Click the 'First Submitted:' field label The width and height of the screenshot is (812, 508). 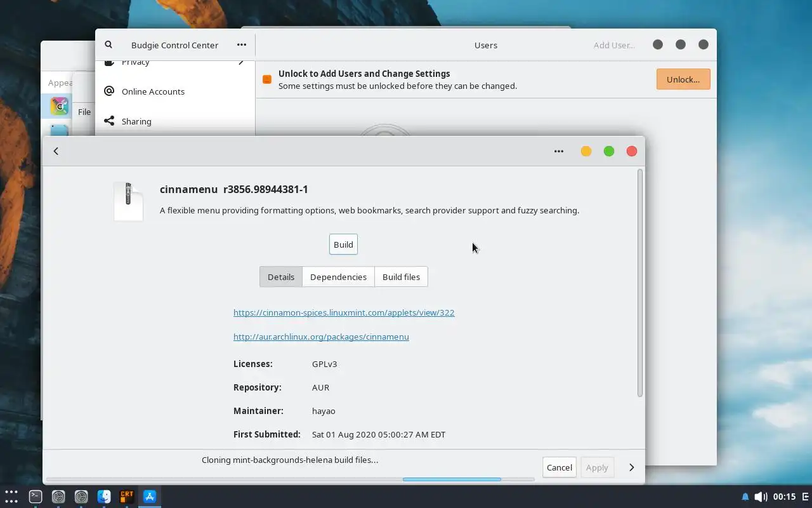tap(267, 434)
